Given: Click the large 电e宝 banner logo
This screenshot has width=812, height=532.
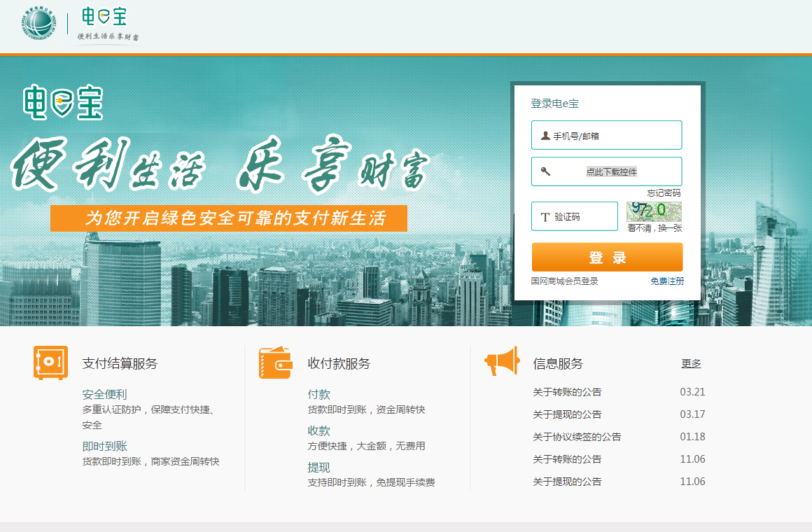Looking at the screenshot, I should (63, 102).
